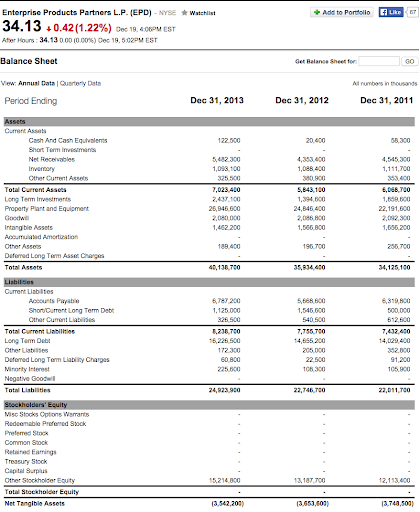Click the Facebook Like button

[x=391, y=12]
